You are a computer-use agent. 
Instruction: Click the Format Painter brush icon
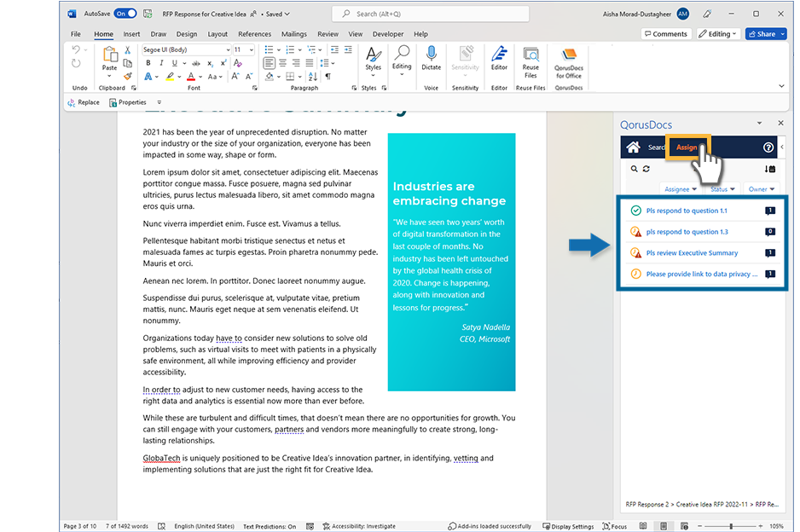point(128,77)
